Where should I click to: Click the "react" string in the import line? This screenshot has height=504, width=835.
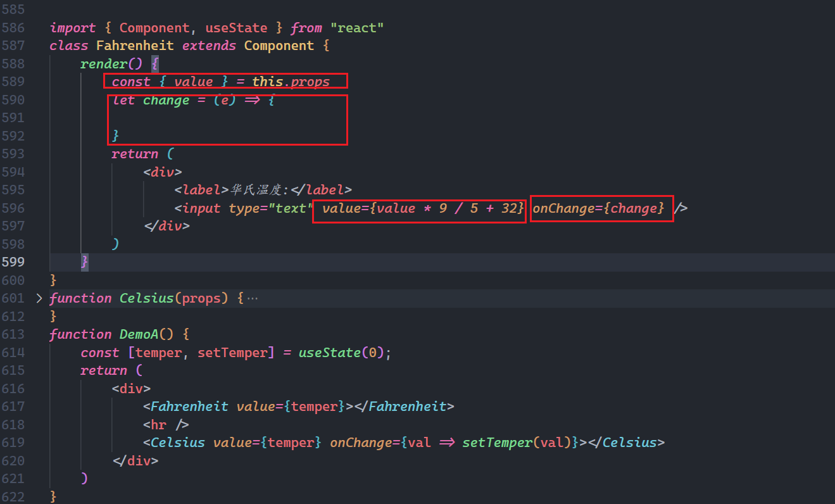coord(357,28)
